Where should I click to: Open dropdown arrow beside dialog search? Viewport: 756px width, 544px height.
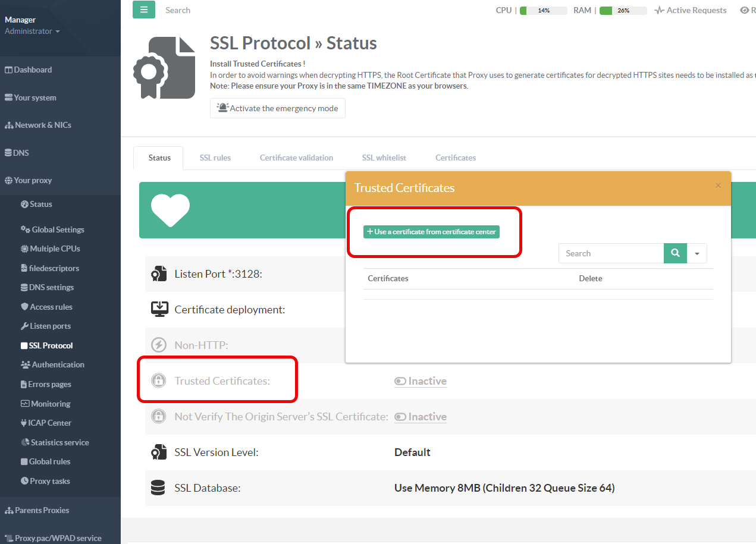(697, 253)
